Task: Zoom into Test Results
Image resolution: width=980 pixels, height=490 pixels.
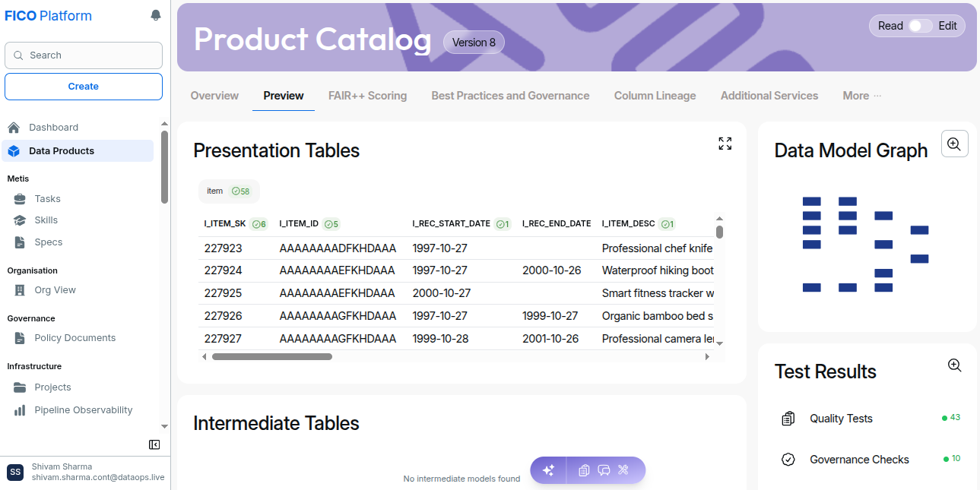Action: [955, 365]
